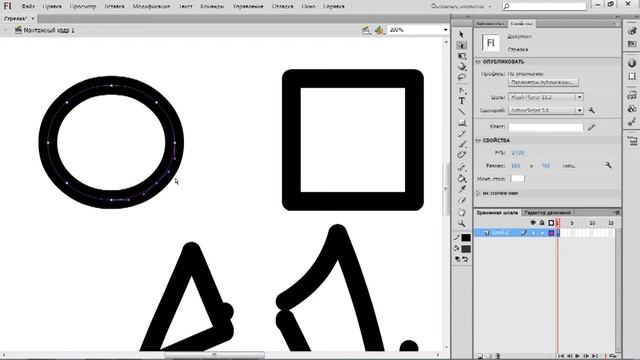Image resolution: width=640 pixels, height=360 pixels.
Task: Collapse the ОПУБЛИКОВАТЬ section
Action: point(478,62)
